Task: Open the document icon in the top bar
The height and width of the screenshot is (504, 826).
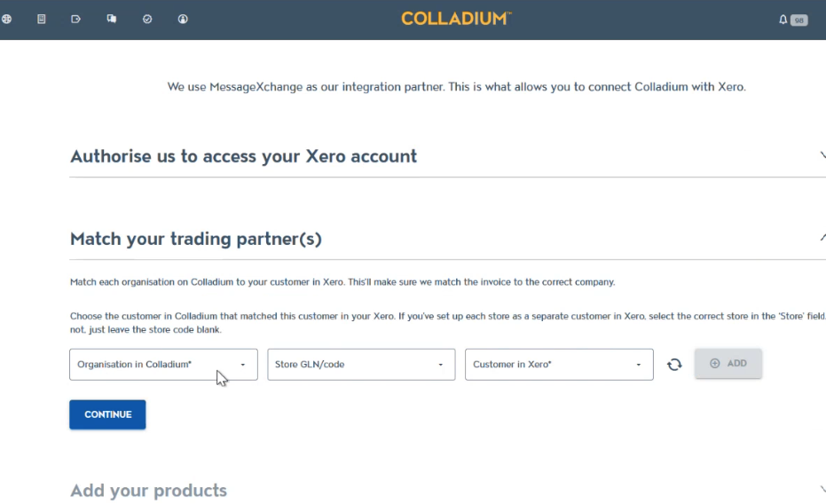Action: click(x=41, y=19)
